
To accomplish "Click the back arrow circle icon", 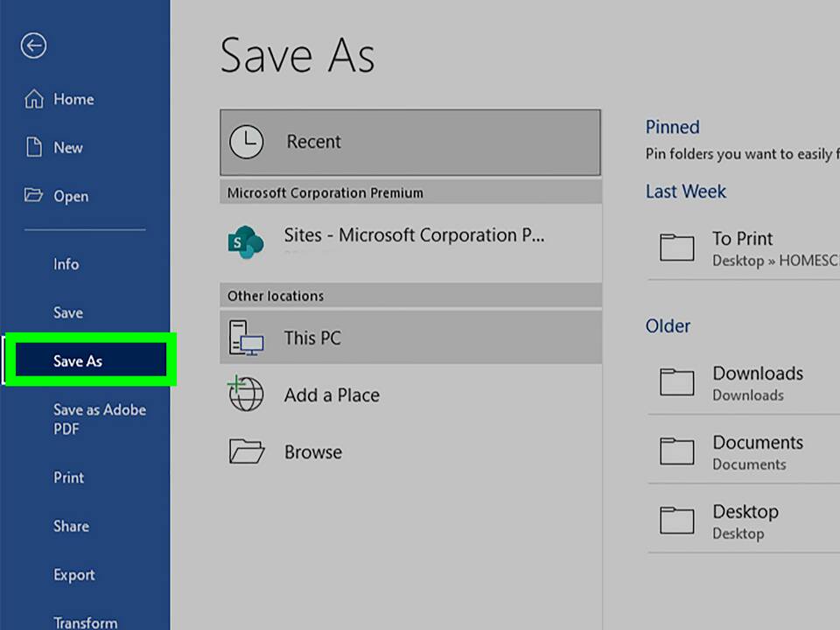I will pos(34,46).
